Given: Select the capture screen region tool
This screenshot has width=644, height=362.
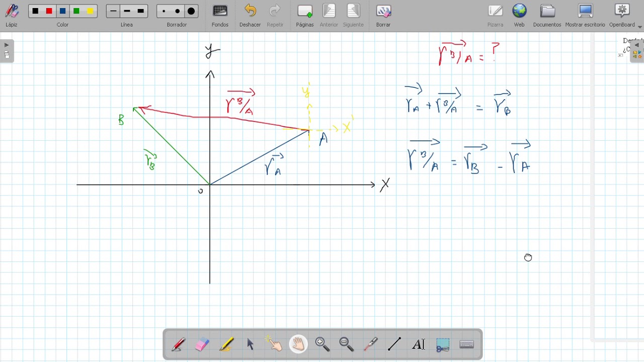Looking at the screenshot, I should coord(443,344).
